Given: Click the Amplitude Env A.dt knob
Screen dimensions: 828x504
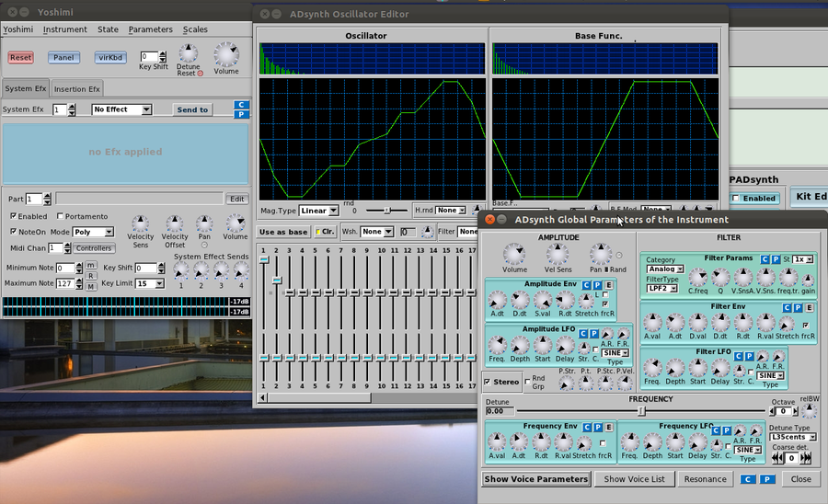Looking at the screenshot, I should click(x=497, y=301).
